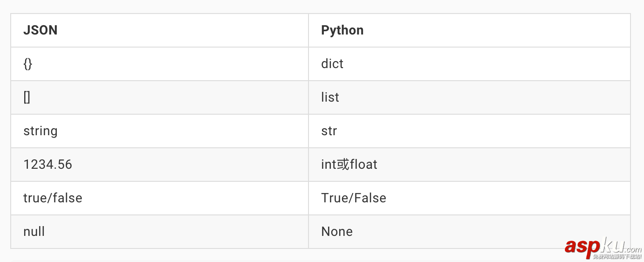Screen dimensions: 644x262
Task: Click the Chinese caption under aspku logo
Action: point(617,256)
